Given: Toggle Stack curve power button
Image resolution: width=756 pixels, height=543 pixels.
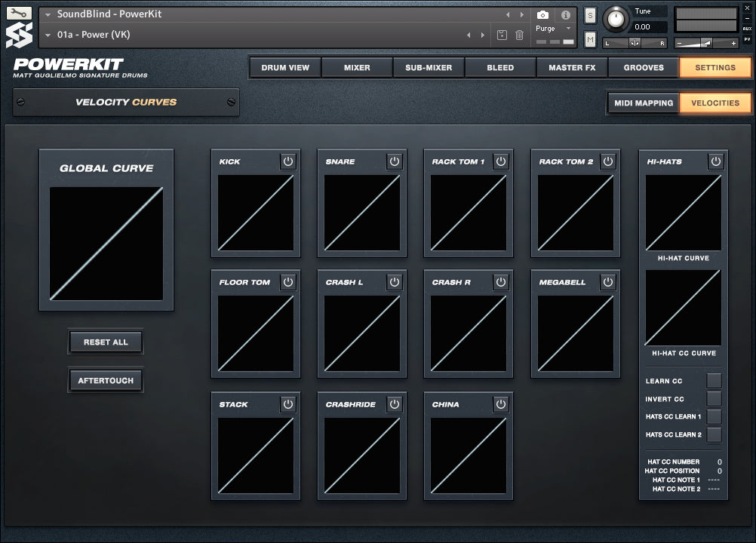Looking at the screenshot, I should [288, 403].
